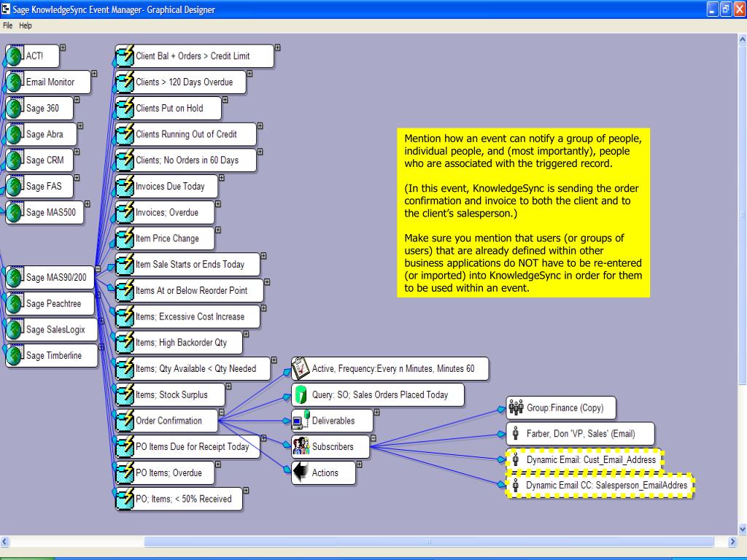Select the Deliverables computer icon
This screenshot has height=560, width=747.
click(x=301, y=421)
